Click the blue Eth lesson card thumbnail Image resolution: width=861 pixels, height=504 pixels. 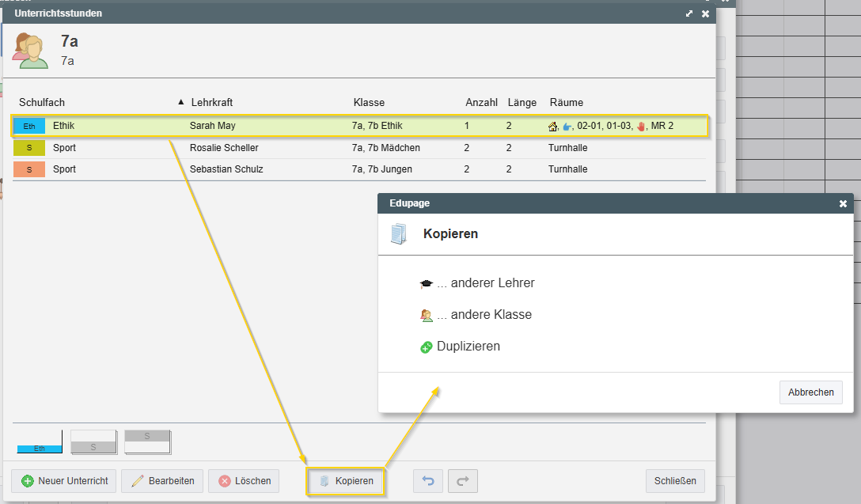40,442
